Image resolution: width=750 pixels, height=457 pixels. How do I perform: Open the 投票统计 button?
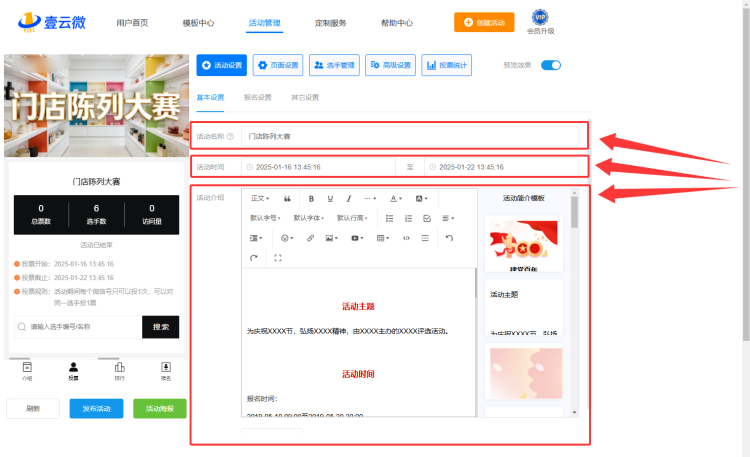[x=447, y=65]
